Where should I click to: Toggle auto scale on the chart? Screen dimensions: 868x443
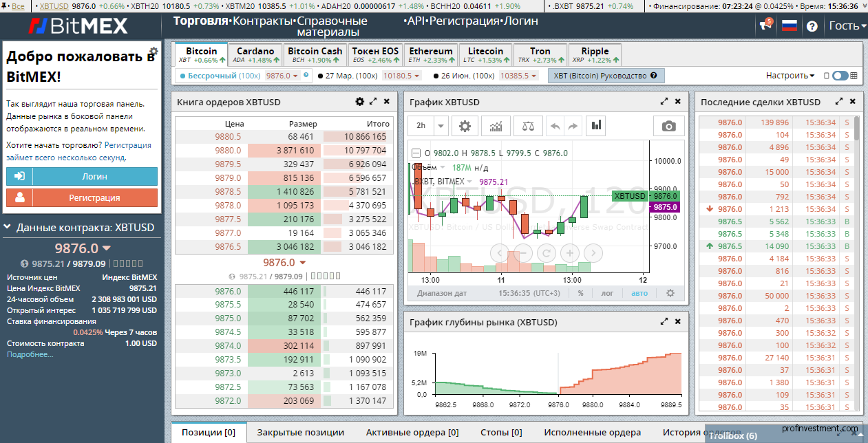(x=639, y=293)
